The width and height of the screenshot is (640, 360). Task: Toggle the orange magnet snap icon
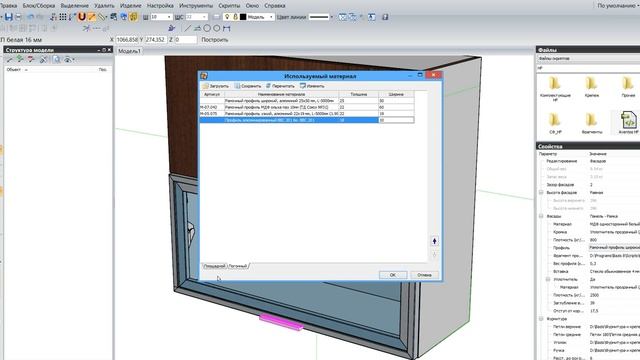tap(82, 17)
